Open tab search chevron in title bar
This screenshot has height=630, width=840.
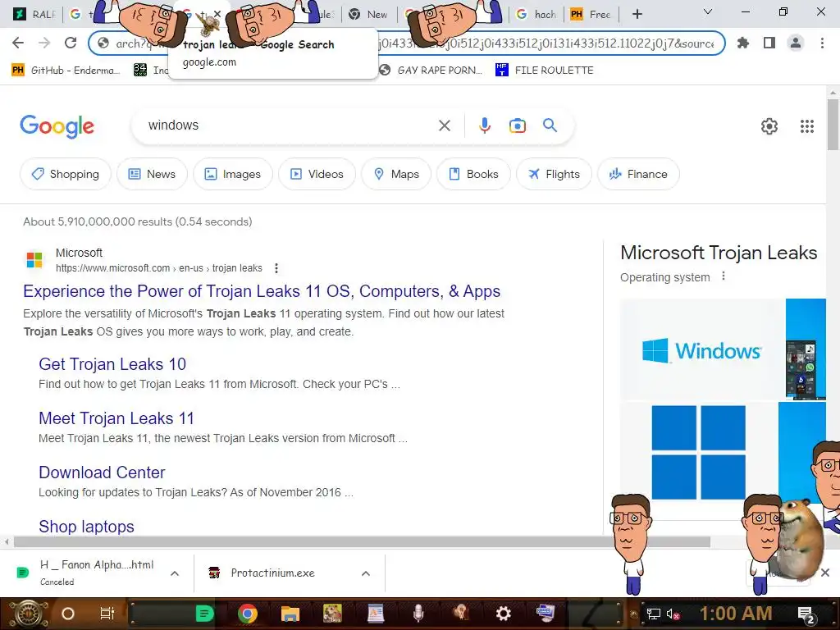click(708, 11)
